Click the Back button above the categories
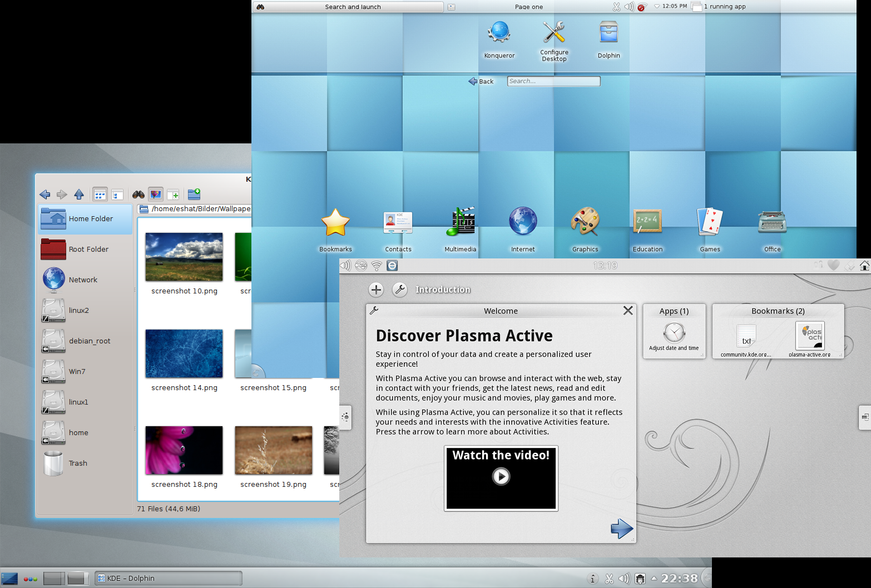 click(x=481, y=81)
